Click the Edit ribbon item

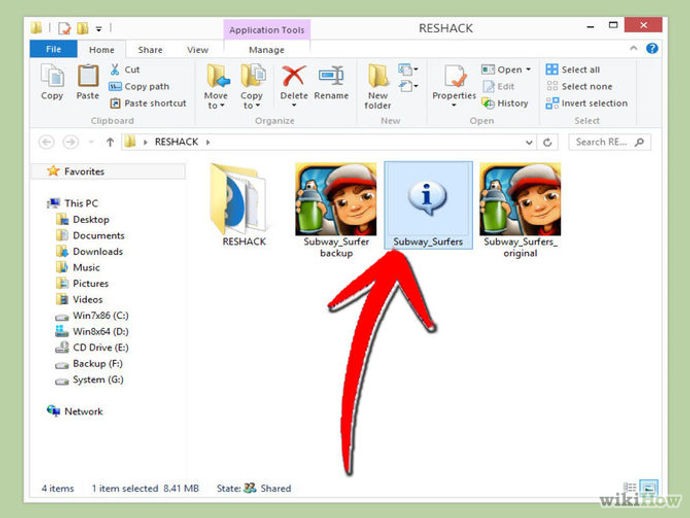pyautogui.click(x=499, y=86)
